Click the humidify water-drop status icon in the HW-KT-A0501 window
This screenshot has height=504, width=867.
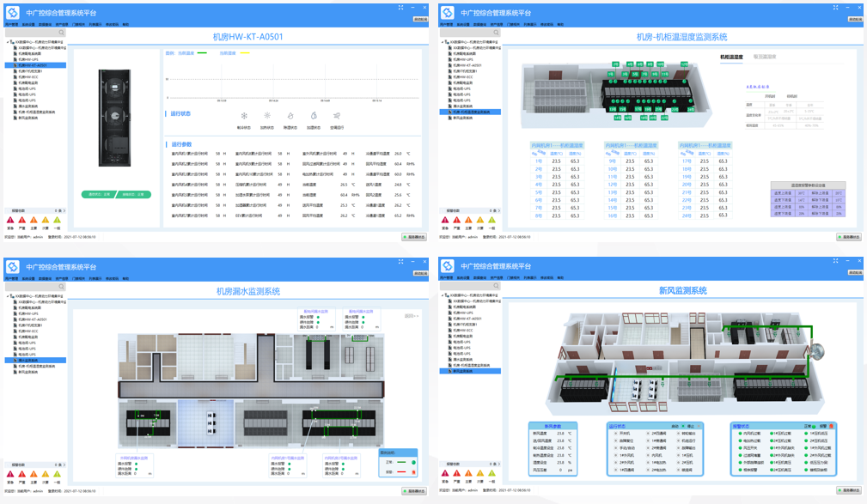click(314, 116)
